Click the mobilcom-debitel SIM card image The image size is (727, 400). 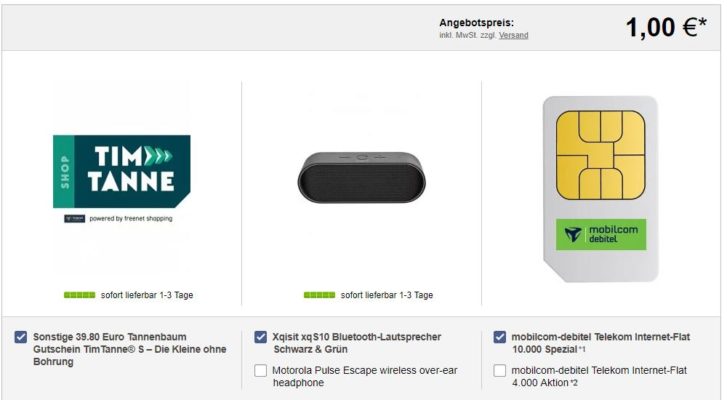click(x=600, y=189)
